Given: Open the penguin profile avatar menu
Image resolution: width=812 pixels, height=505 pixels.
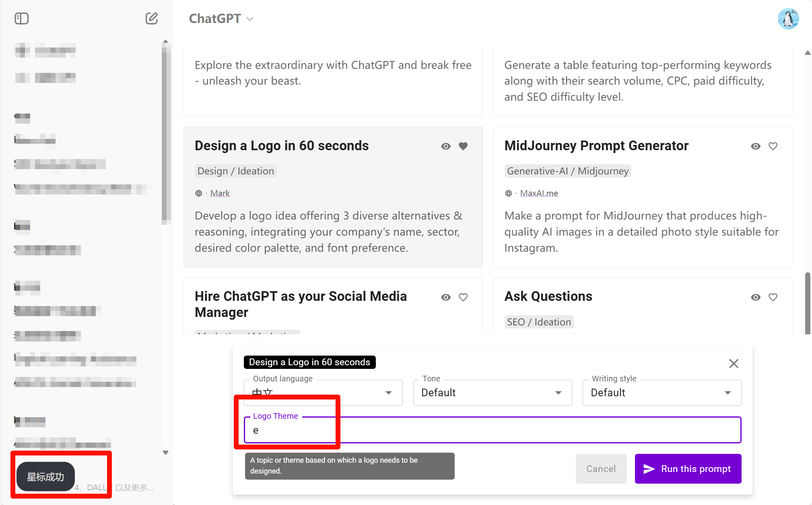Looking at the screenshot, I should click(x=788, y=19).
